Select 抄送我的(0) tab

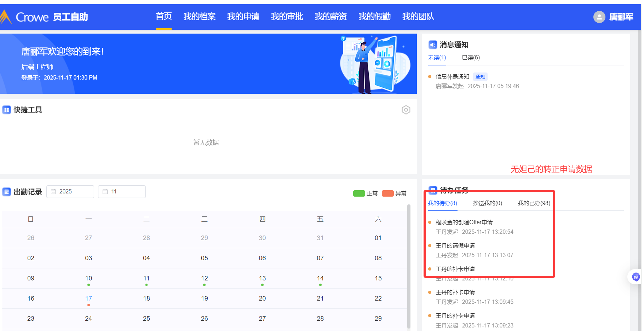pyautogui.click(x=487, y=203)
